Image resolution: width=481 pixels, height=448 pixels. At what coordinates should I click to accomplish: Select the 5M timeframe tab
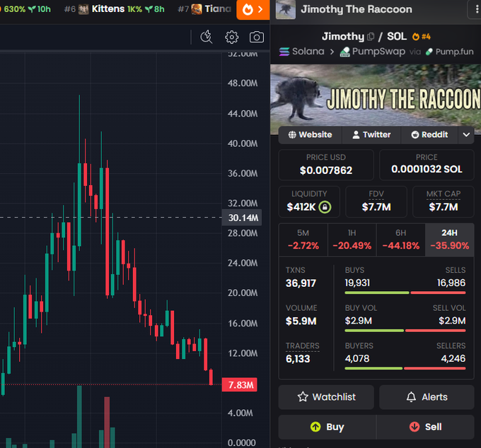tap(303, 240)
